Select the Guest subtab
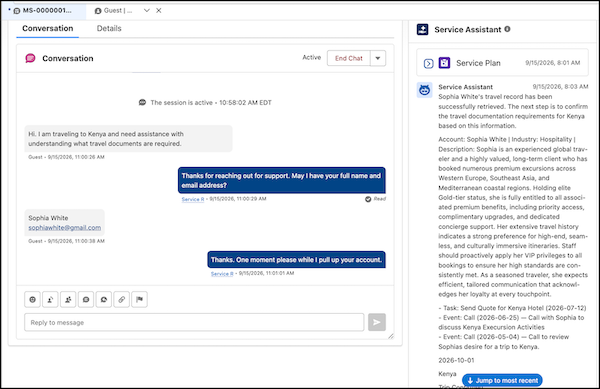 click(x=118, y=11)
